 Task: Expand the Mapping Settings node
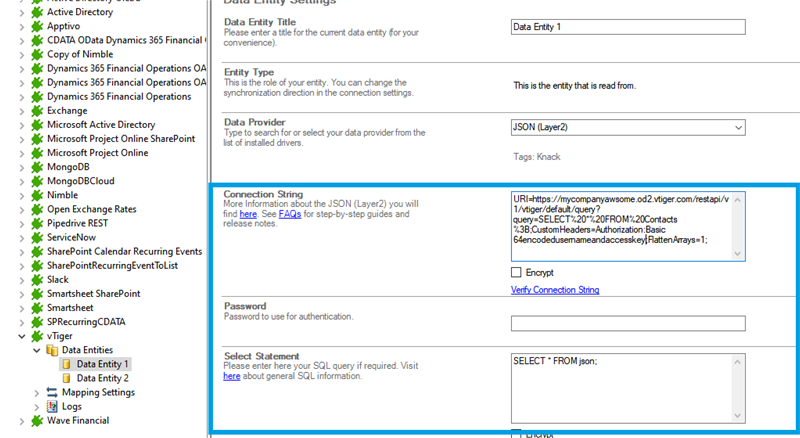click(37, 393)
